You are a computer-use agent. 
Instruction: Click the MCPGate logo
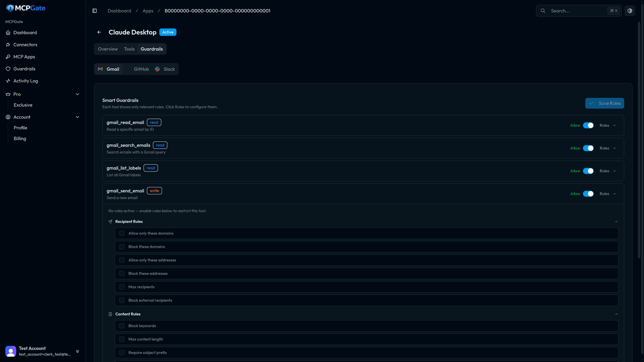26,8
